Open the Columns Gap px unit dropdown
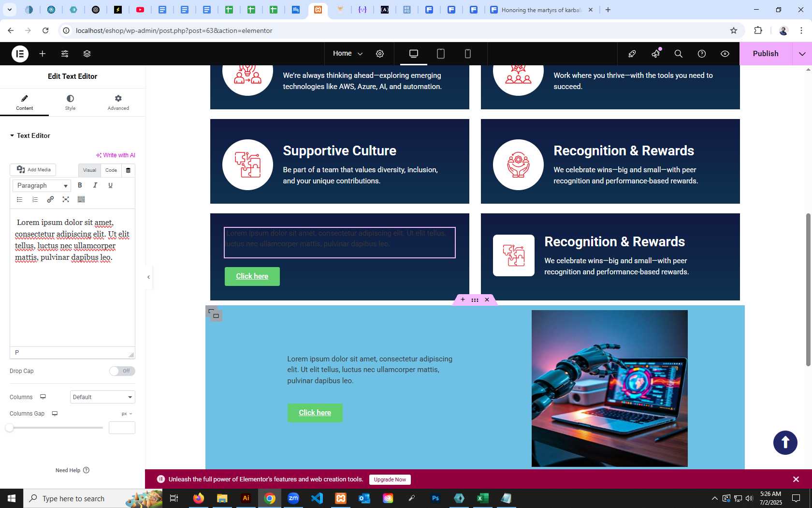The height and width of the screenshot is (508, 812). [127, 414]
